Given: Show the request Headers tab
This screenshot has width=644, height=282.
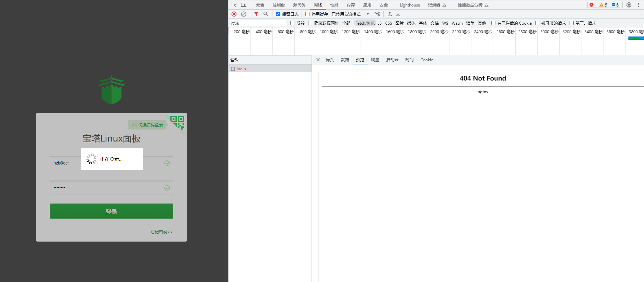Looking at the screenshot, I should (x=330, y=60).
